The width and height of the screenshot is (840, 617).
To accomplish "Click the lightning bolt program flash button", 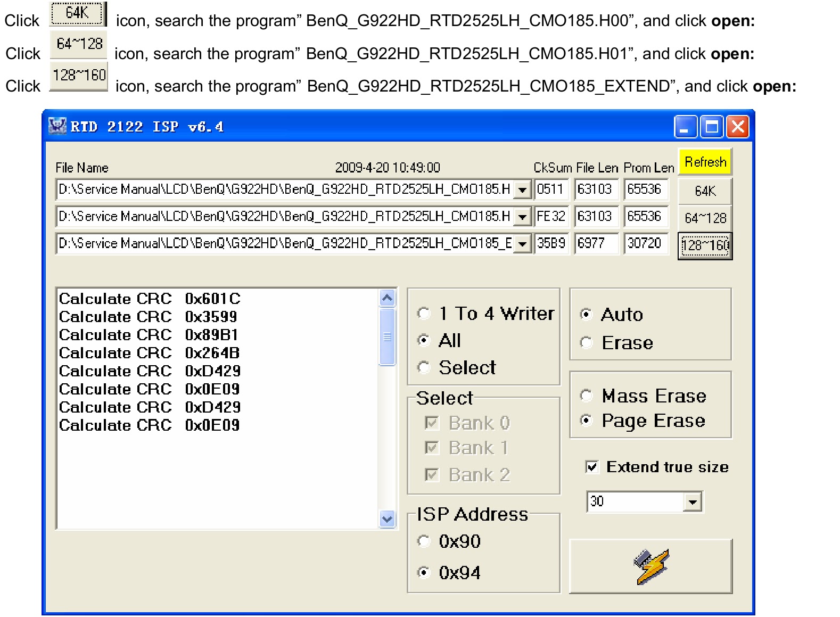I will click(x=650, y=566).
